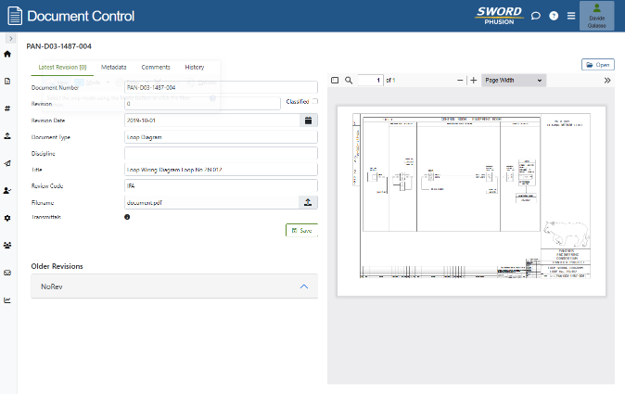This screenshot has width=625, height=394.
Task: Open the help question mark icon
Action: [x=554, y=16]
